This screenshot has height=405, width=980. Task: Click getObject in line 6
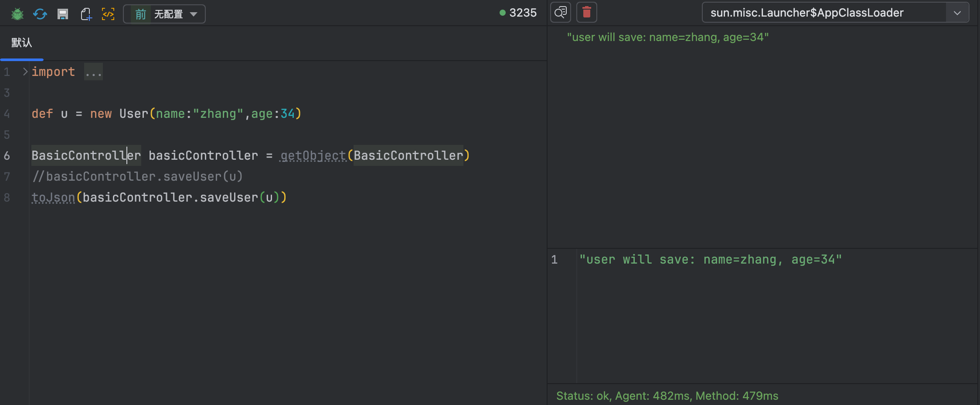[x=313, y=155]
